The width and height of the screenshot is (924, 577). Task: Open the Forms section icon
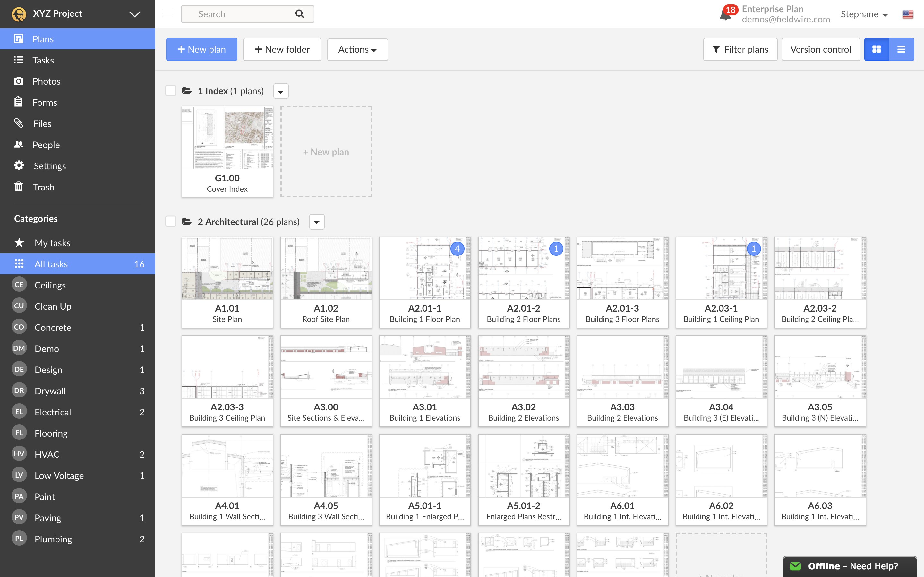(x=19, y=102)
